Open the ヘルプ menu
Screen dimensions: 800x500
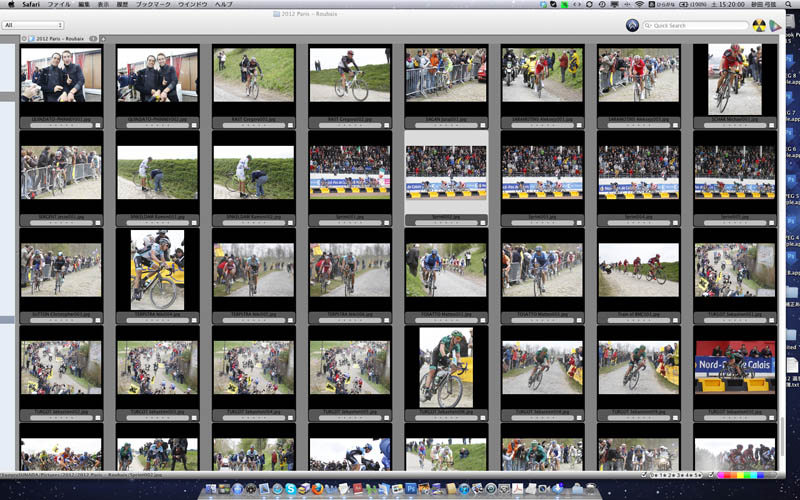(x=223, y=4)
